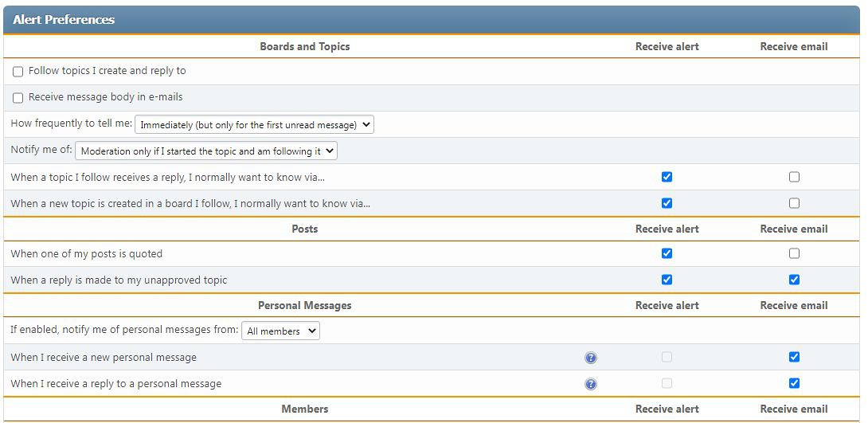Turn off alert when my post is quoted

tap(667, 253)
